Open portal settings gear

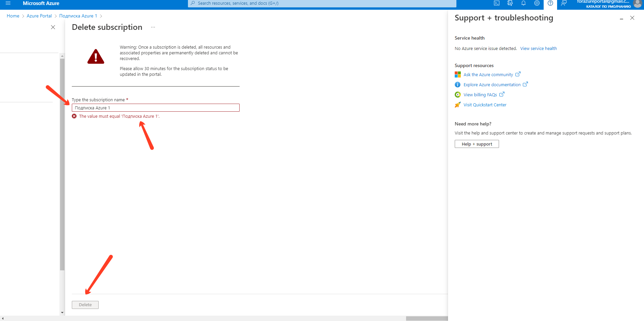tap(537, 3)
